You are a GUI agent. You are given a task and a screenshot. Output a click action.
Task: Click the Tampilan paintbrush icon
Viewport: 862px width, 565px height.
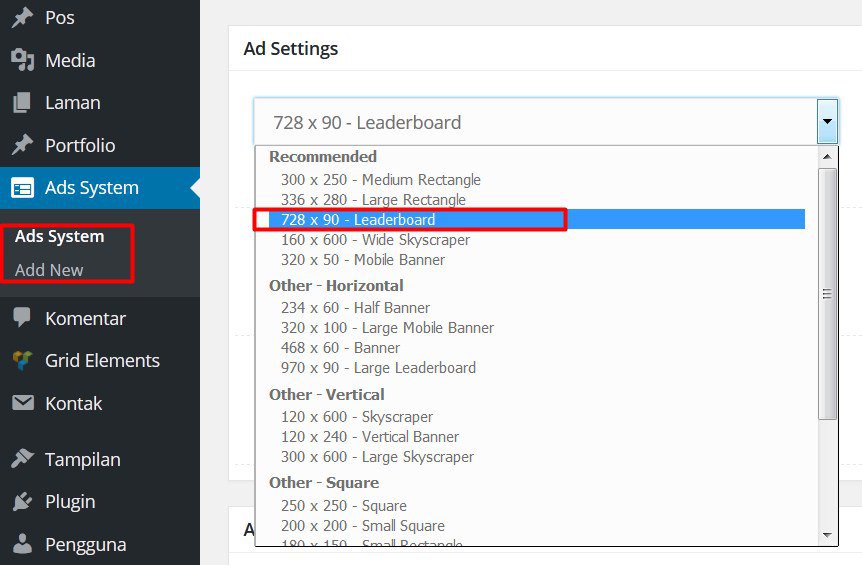tap(23, 458)
